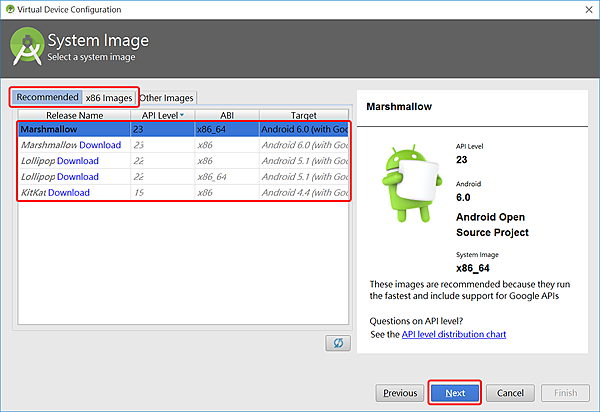This screenshot has width=600, height=412.
Task: Click the Android Studio logo in header
Action: [27, 47]
